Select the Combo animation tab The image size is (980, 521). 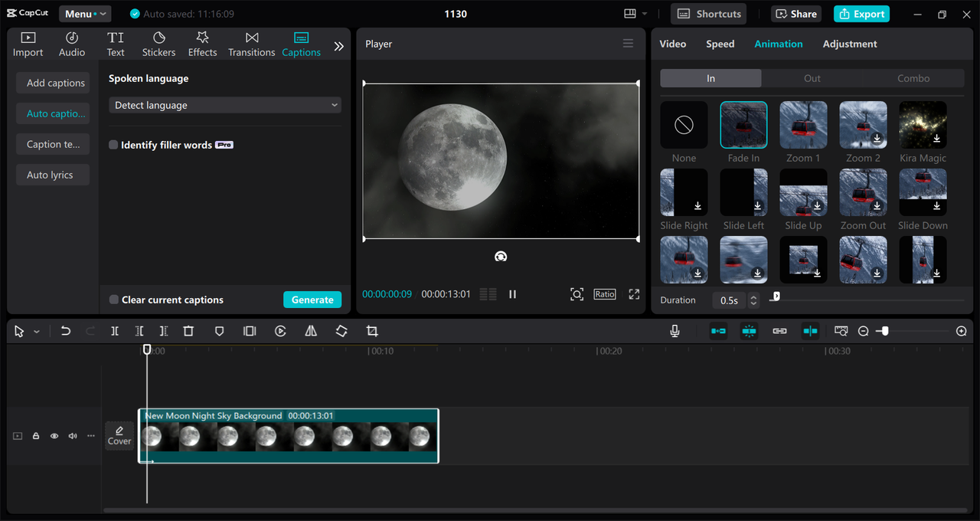click(x=913, y=78)
